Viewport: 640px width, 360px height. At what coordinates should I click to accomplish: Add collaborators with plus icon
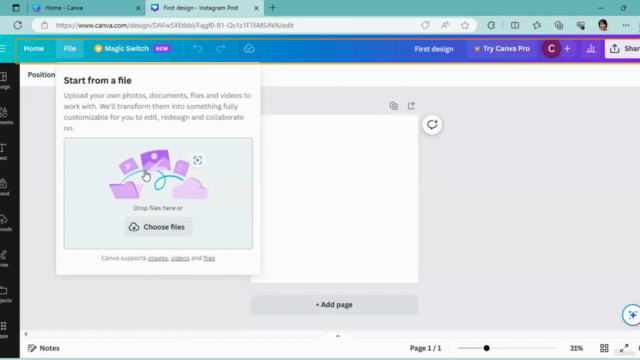(567, 49)
